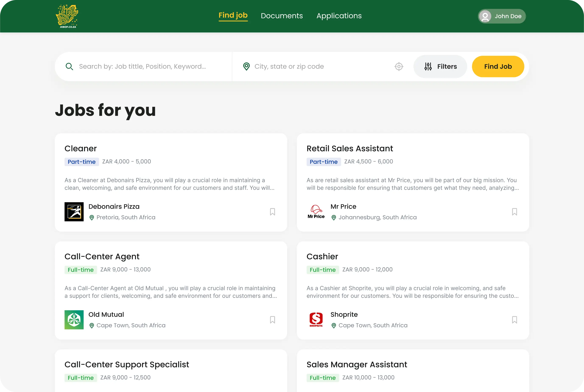Click the magnifier search icon
The width and height of the screenshot is (584, 392).
[x=69, y=67]
